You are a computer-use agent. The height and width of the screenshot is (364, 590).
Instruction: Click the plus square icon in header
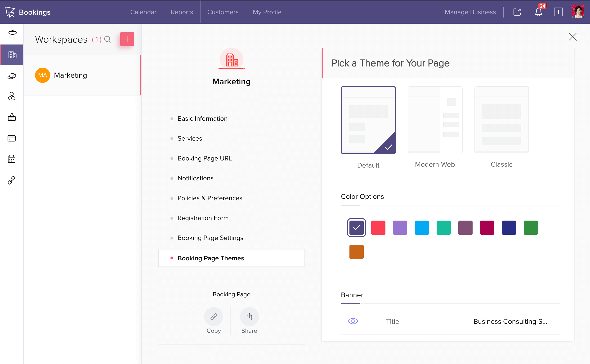558,12
